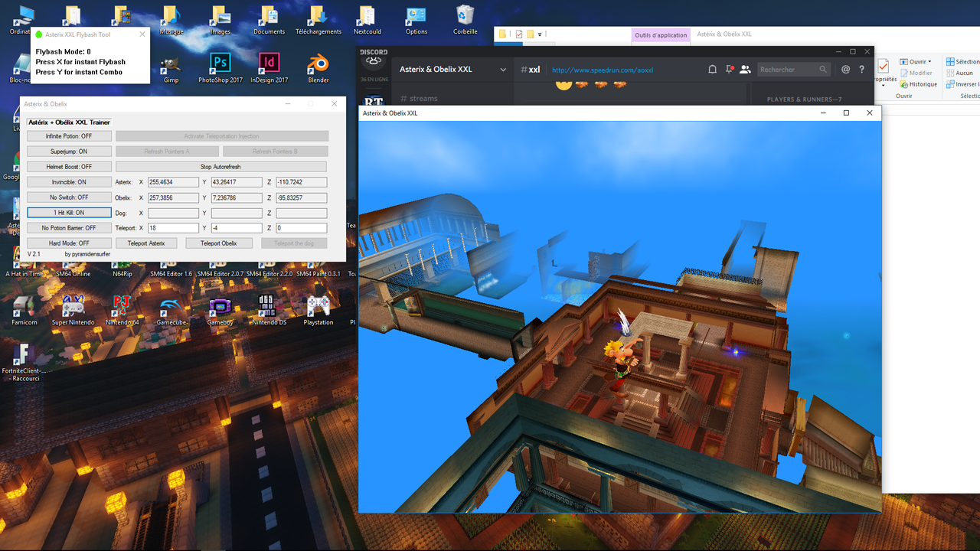Click the Ordinateur desktop icon

pos(24,20)
